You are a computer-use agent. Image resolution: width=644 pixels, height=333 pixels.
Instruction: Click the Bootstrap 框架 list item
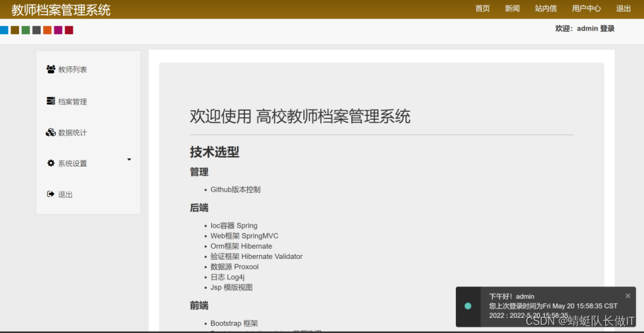(234, 324)
